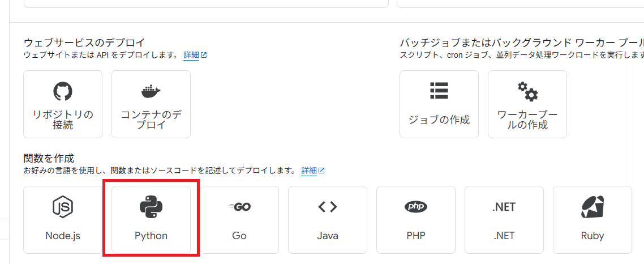Click the worker pool gears icon
This screenshot has height=264, width=644.
tap(527, 91)
